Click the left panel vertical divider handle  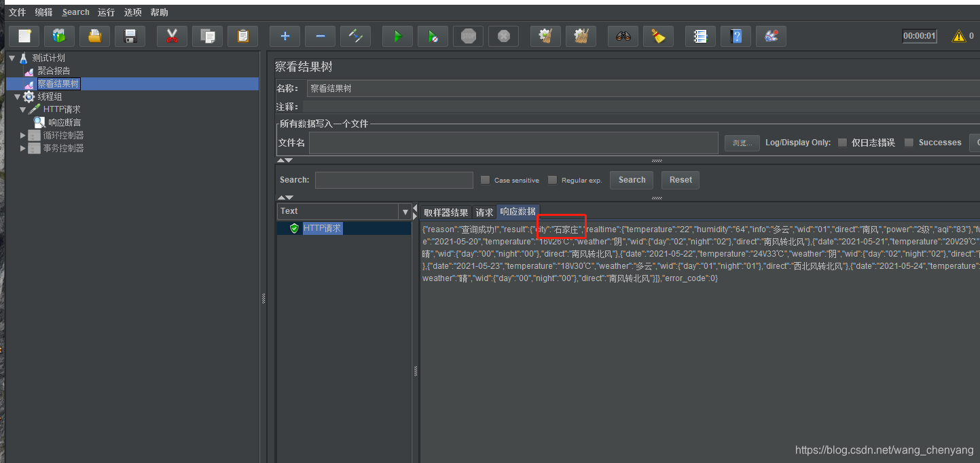264,299
